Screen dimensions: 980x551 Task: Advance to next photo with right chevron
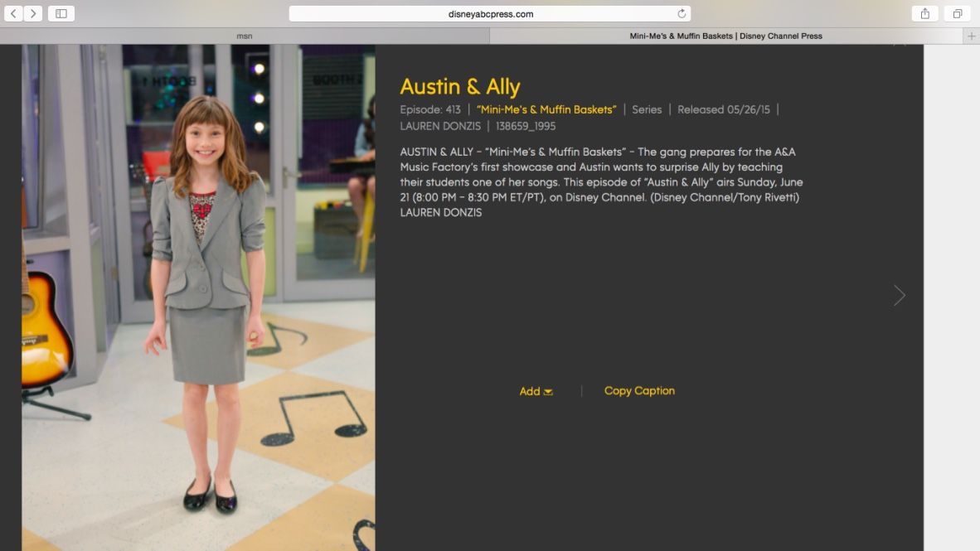899,296
